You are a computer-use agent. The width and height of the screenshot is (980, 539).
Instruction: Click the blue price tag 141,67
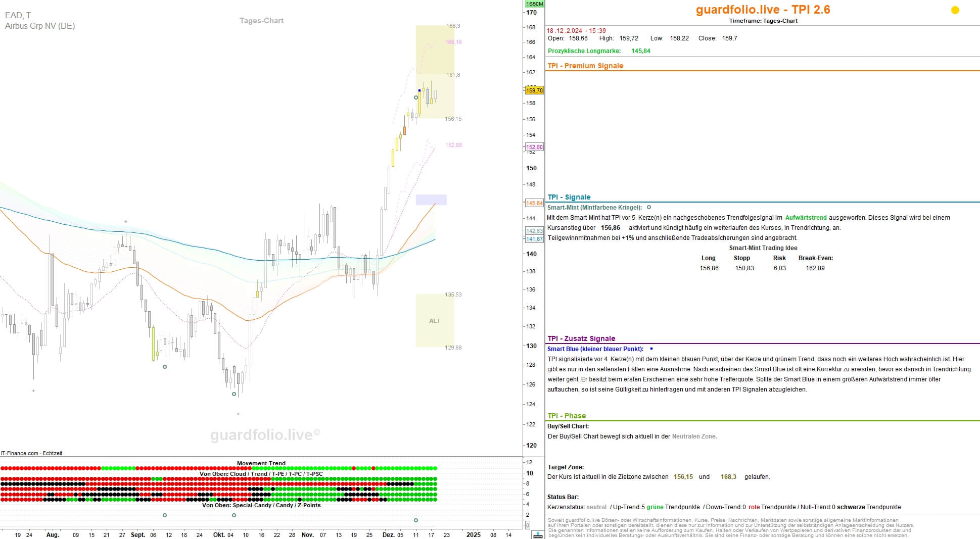[534, 239]
